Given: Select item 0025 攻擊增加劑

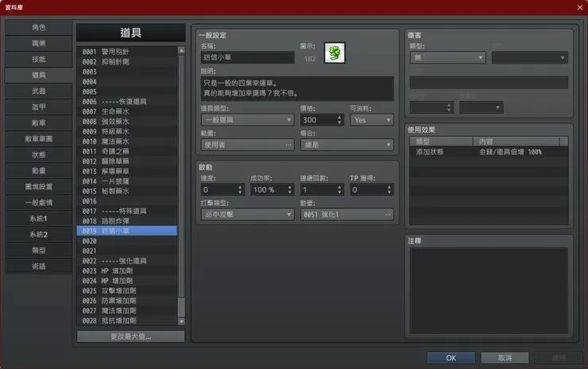Looking at the screenshot, I should [127, 290].
